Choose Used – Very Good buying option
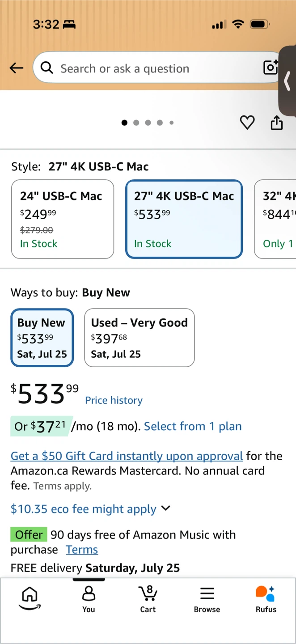296x644 pixels. (x=140, y=338)
